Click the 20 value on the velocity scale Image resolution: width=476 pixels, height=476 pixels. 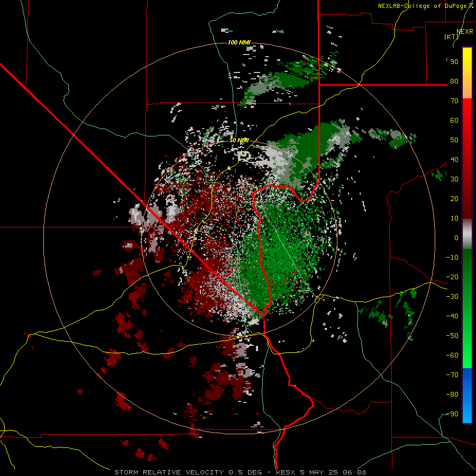coord(454,199)
